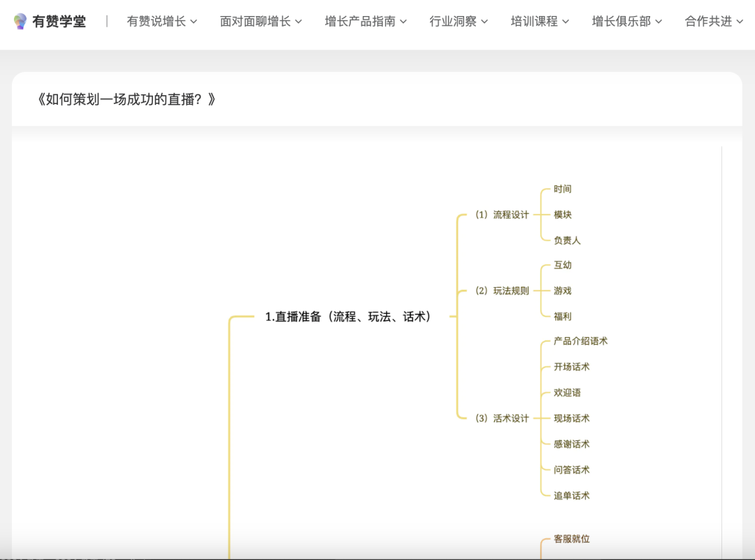The height and width of the screenshot is (560, 755).
Task: Click the vertical scrollbar beside the mind map
Action: click(x=721, y=315)
